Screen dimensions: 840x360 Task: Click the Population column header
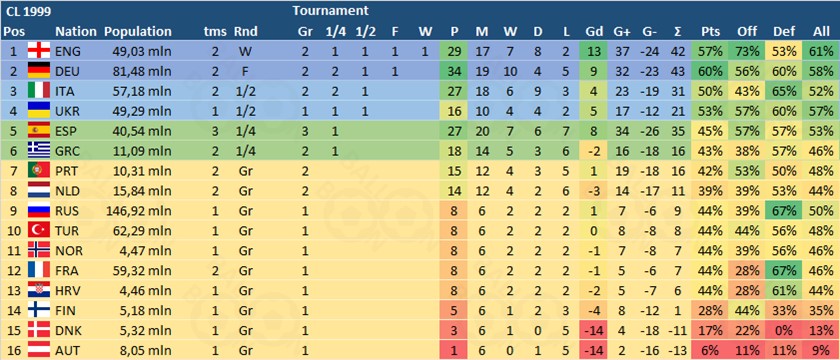[x=138, y=32]
